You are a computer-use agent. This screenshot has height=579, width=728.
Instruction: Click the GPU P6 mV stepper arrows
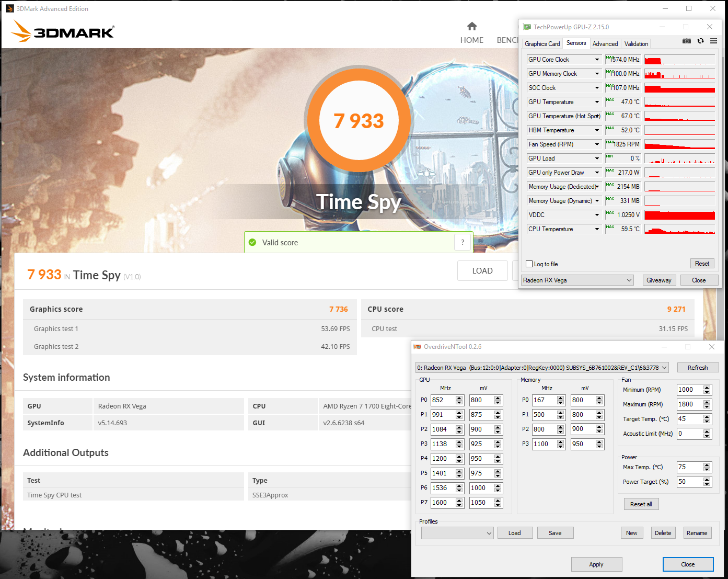tap(498, 488)
